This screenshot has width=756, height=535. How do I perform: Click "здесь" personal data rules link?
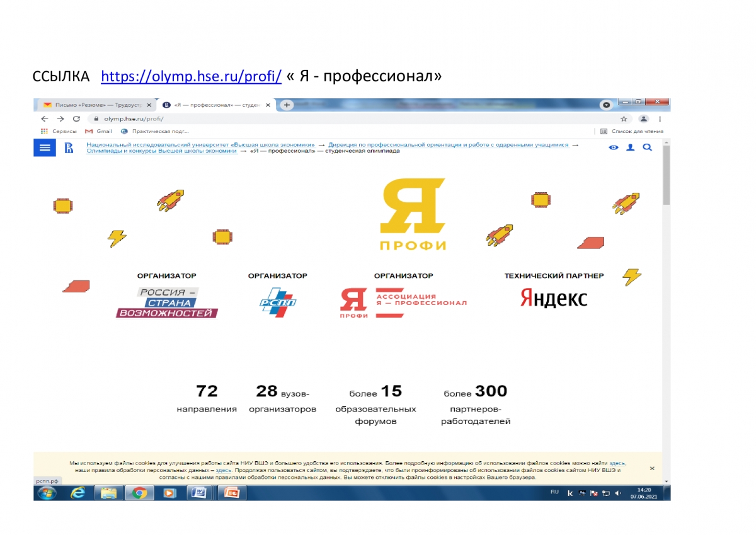pos(224,471)
